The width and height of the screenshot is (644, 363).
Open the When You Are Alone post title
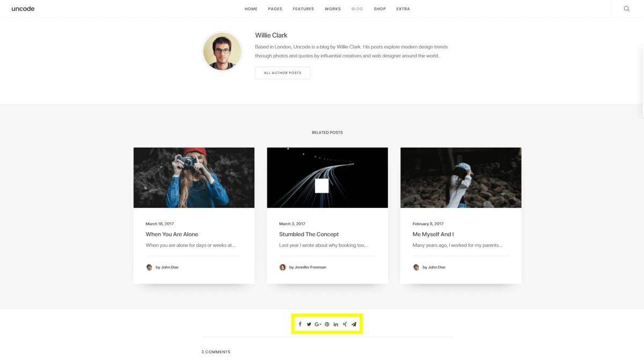coord(172,234)
